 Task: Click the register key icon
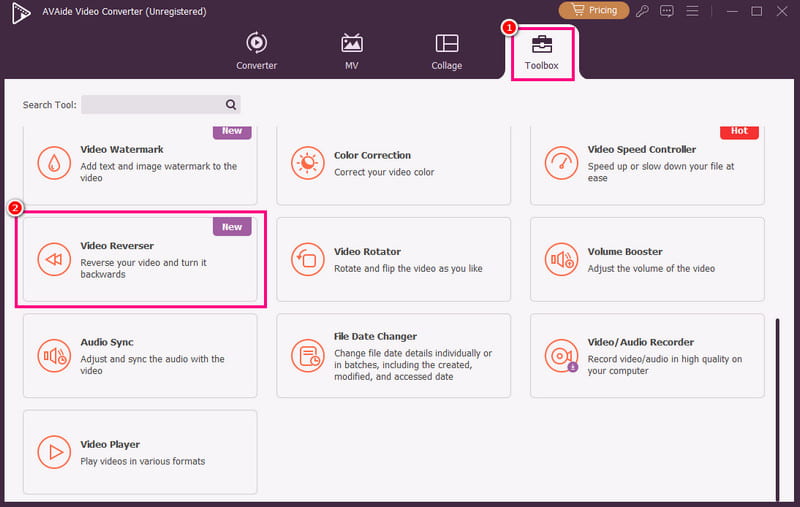coord(642,11)
